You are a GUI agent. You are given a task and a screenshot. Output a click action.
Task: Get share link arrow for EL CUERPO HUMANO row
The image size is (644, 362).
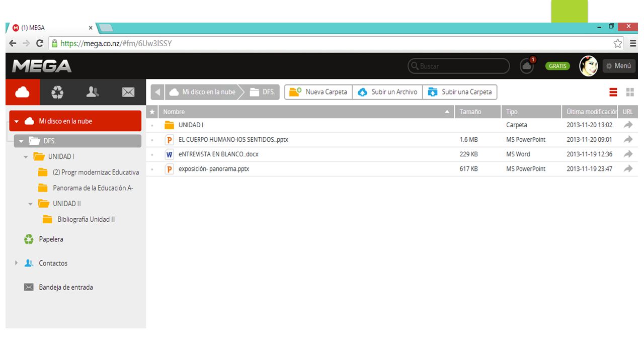[x=628, y=139]
